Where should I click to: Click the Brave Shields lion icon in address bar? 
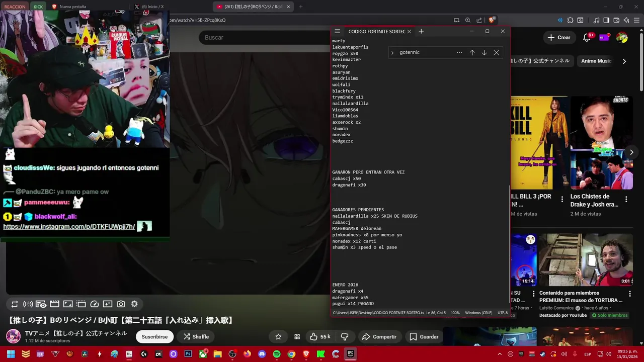click(492, 20)
